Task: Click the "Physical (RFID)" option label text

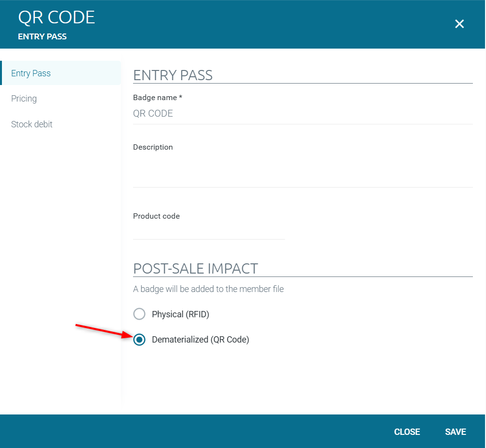Action: (180, 314)
